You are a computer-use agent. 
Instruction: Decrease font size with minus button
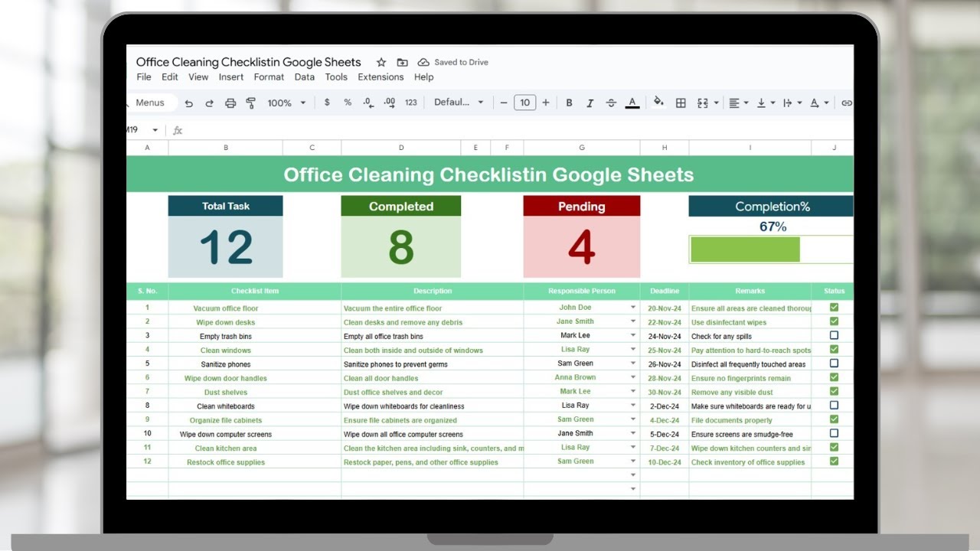[x=504, y=103]
